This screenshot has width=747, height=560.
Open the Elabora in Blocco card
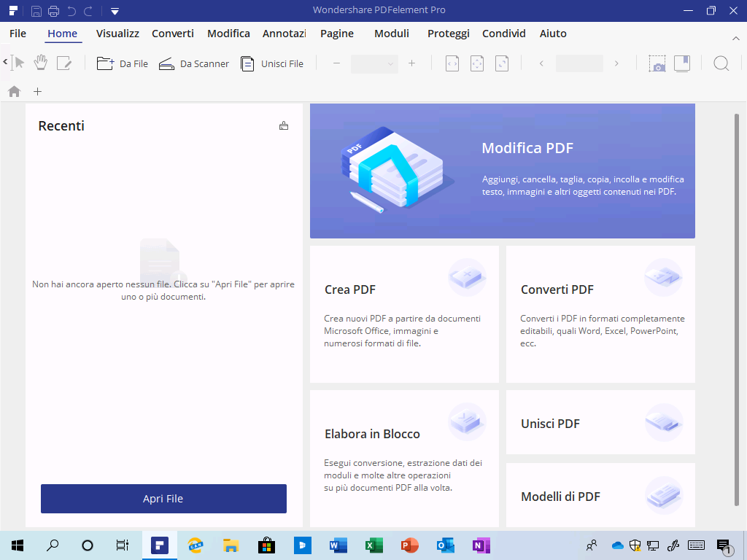[404, 459]
